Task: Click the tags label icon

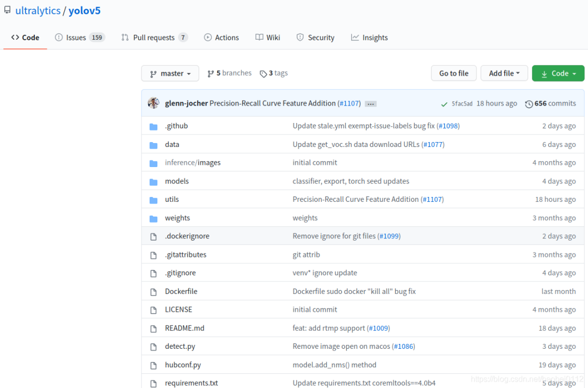Action: pyautogui.click(x=264, y=73)
